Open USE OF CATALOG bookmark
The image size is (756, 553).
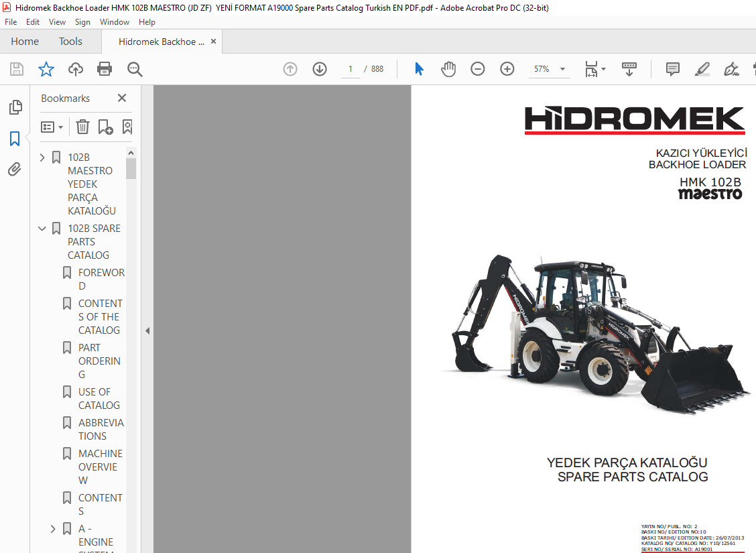pyautogui.click(x=99, y=399)
